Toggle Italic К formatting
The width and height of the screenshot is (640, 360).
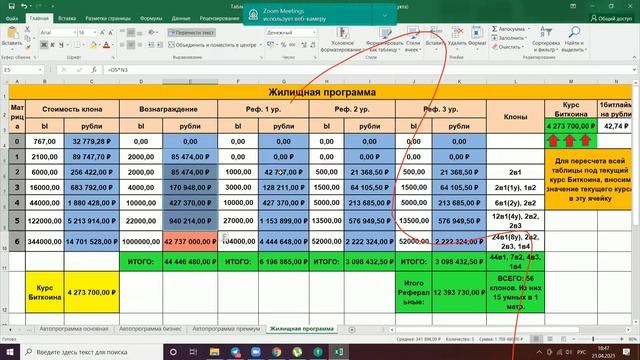coord(52,45)
